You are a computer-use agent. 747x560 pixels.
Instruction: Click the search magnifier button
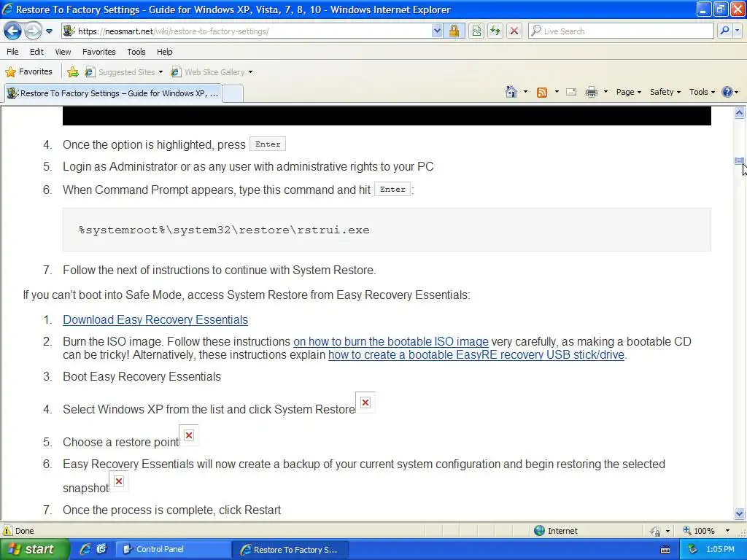[724, 31]
